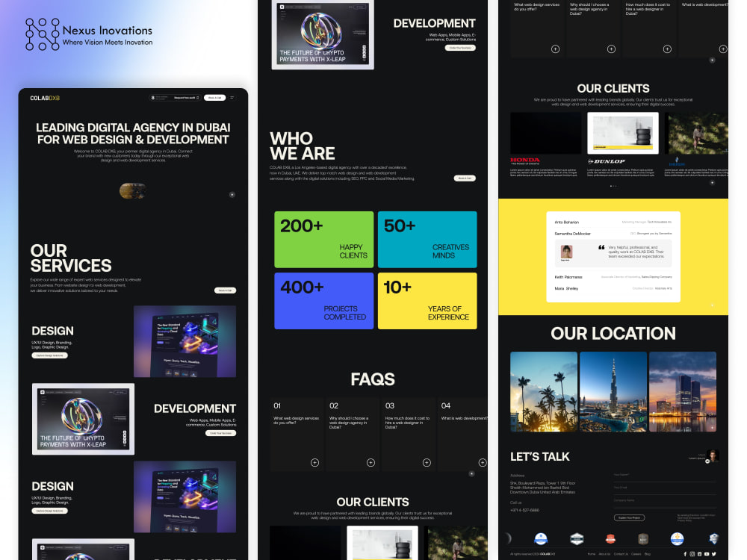Click the +971 phone number under Call us
The width and height of the screenshot is (747, 560).
tap(524, 510)
